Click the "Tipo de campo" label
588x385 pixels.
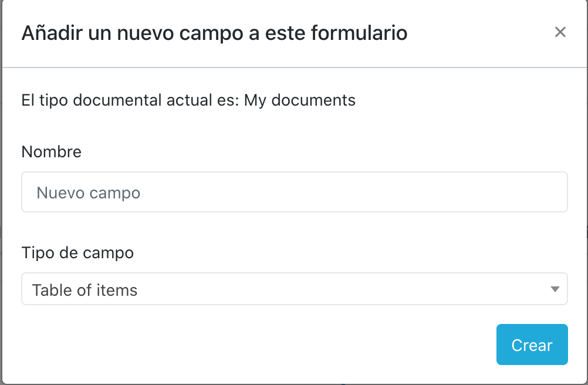77,253
